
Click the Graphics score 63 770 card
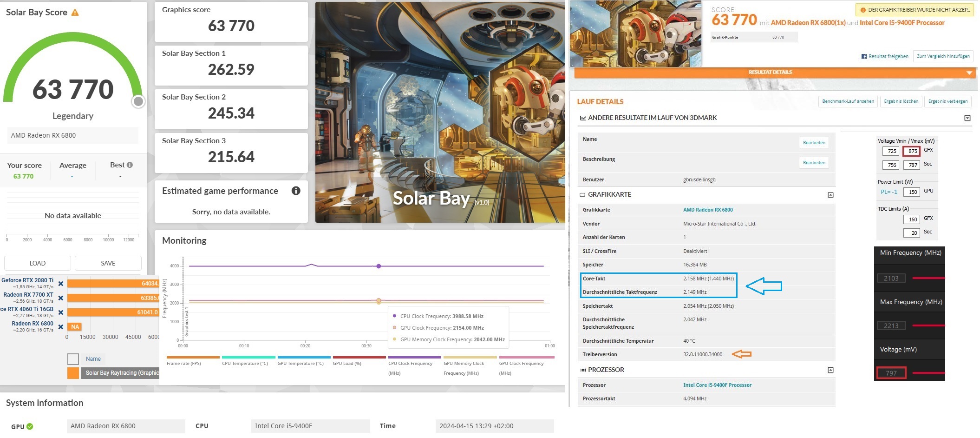pyautogui.click(x=231, y=21)
